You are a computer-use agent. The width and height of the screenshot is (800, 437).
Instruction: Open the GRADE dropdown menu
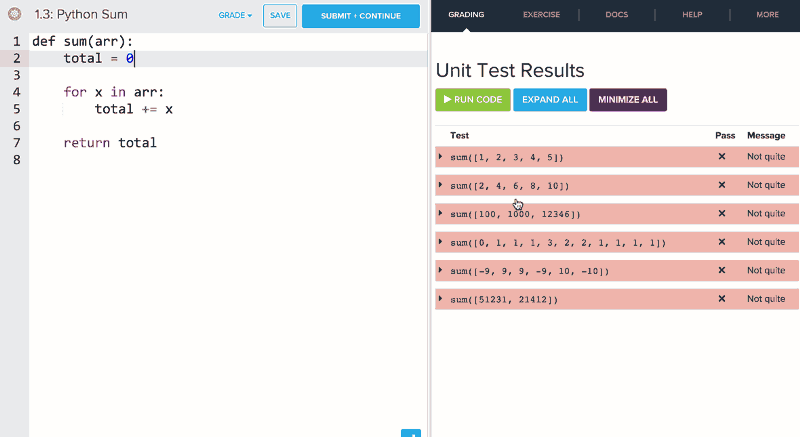(236, 16)
